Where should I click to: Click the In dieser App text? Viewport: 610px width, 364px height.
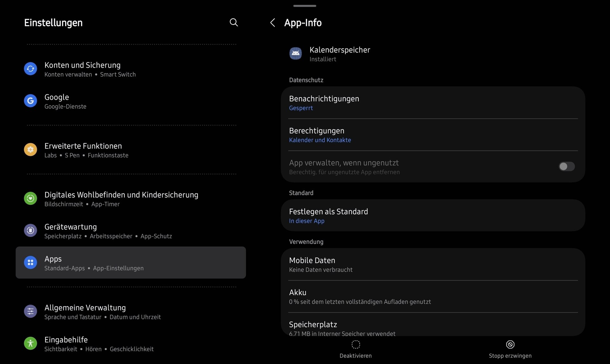point(307,221)
